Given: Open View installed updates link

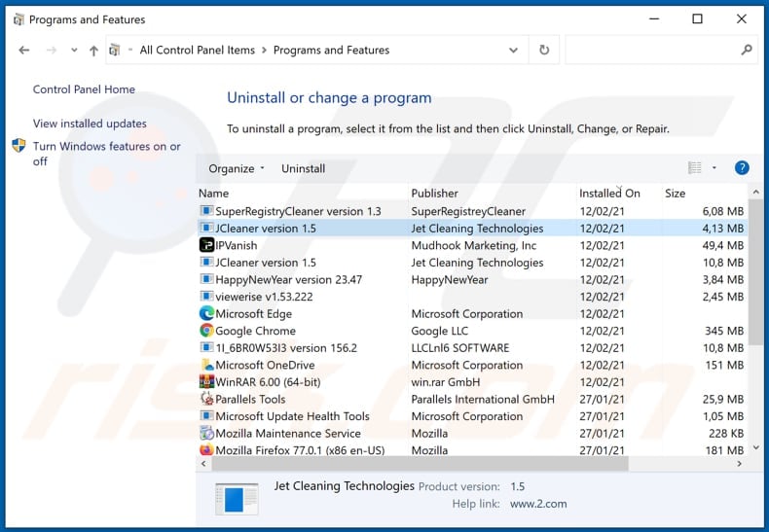Looking at the screenshot, I should coord(90,124).
